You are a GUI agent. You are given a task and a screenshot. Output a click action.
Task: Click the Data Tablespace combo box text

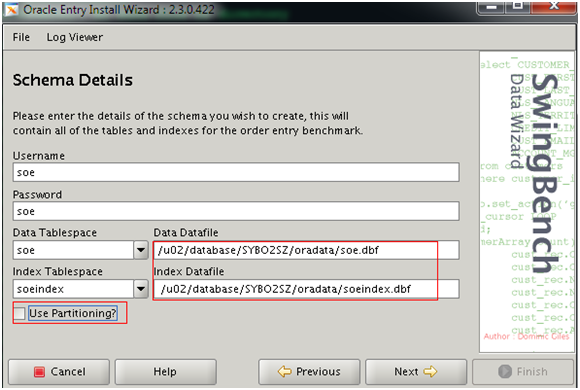tap(73, 250)
